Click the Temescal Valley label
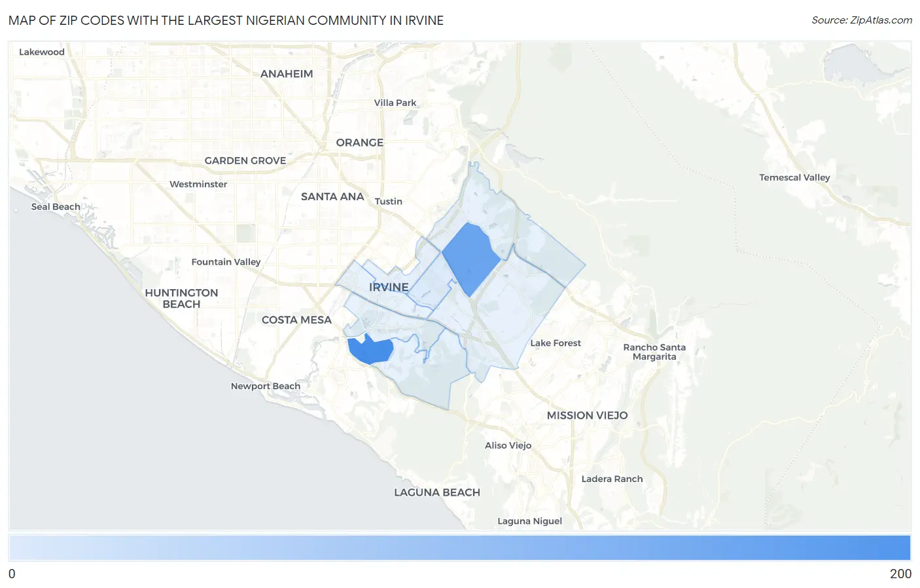The width and height of the screenshot is (920, 588). [794, 177]
